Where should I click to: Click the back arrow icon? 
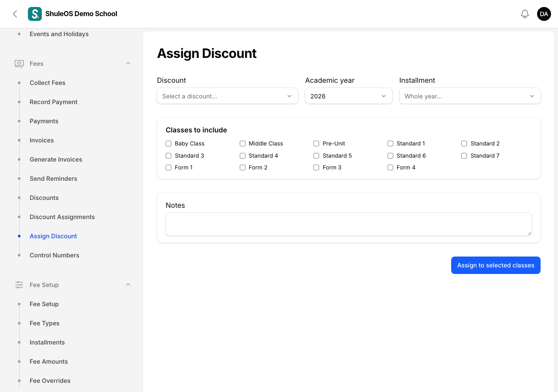[15, 14]
